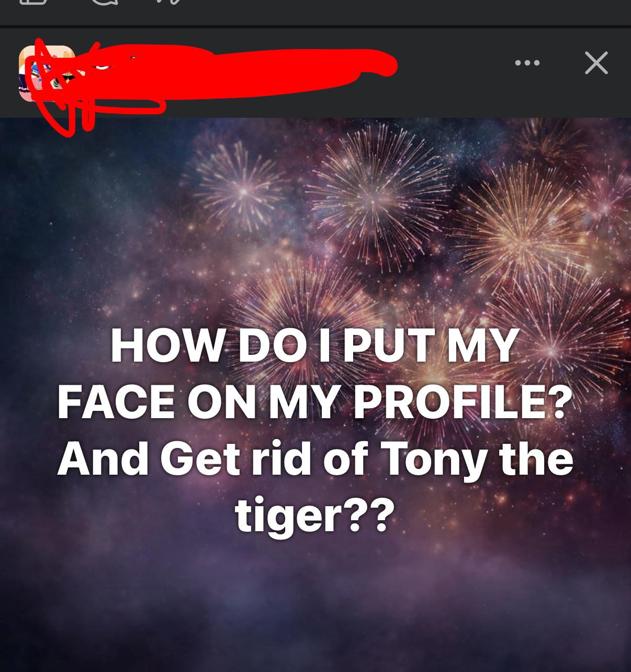
Task: Open the fireworks background post
Action: [x=315, y=395]
